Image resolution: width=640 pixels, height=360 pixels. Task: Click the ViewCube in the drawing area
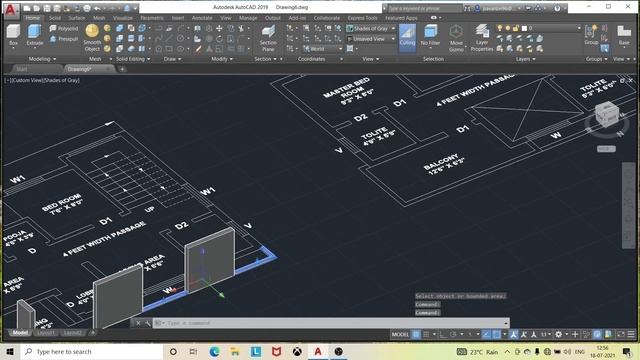point(607,113)
